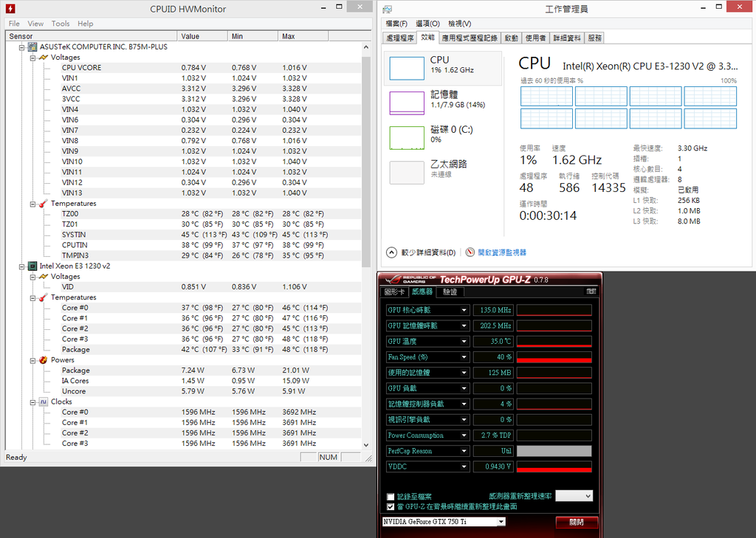Click the motherboard Temperatures thermometer icon
The width and height of the screenshot is (756, 538).
(x=44, y=204)
